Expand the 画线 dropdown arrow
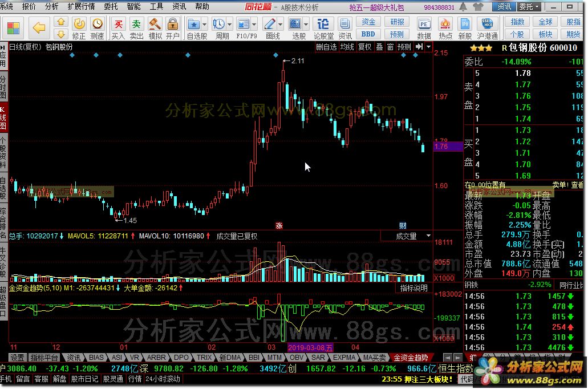 click(281, 25)
